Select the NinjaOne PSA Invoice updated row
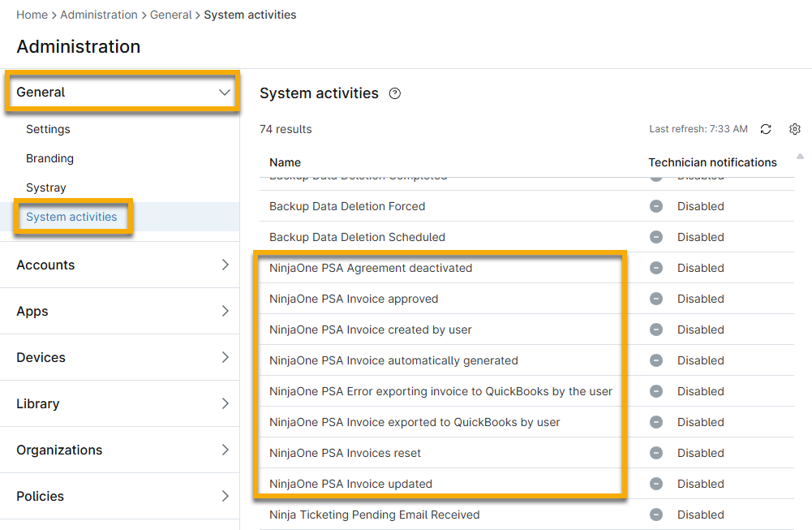 [x=350, y=484]
